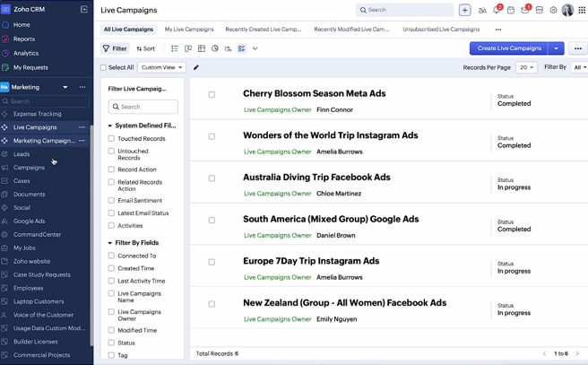The image size is (588, 365).
Task: Check the Record Action filter
Action: tap(111, 169)
